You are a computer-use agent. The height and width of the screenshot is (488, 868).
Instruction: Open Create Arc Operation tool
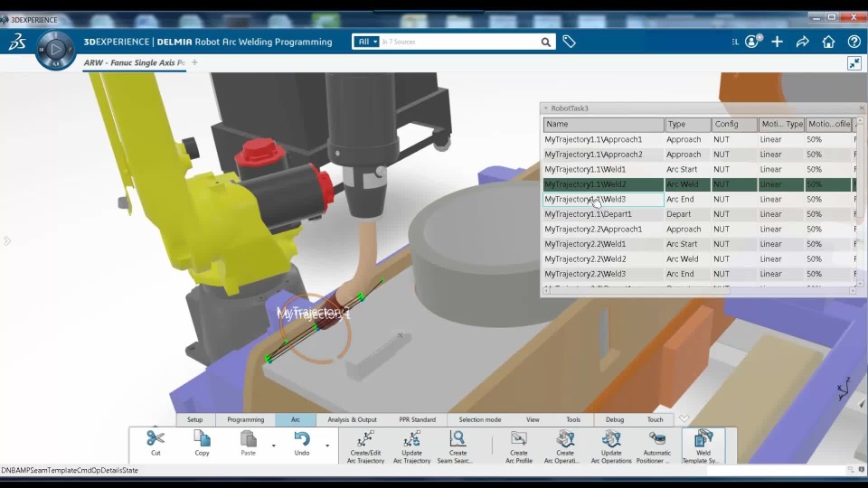tap(564, 446)
